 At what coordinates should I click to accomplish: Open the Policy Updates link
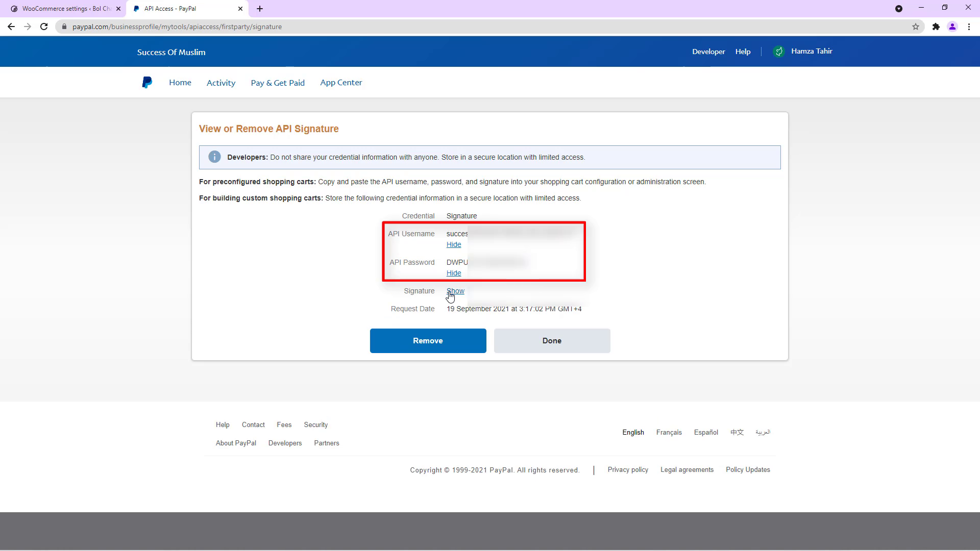point(748,469)
